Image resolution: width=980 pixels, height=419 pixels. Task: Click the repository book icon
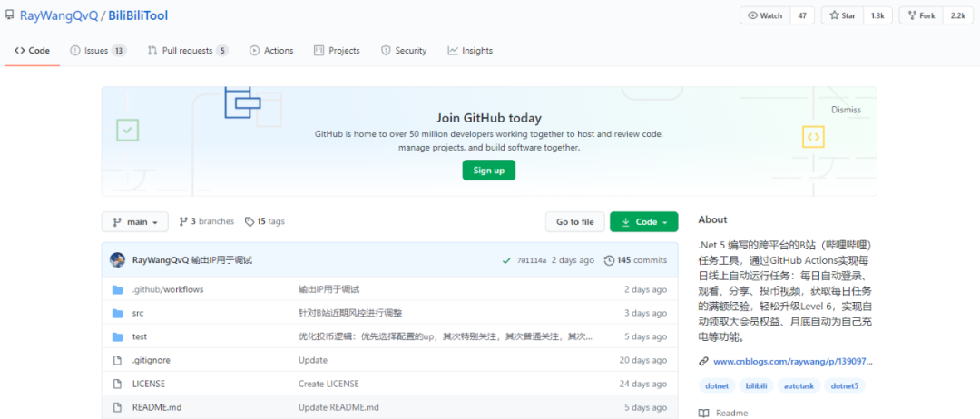coord(9,15)
